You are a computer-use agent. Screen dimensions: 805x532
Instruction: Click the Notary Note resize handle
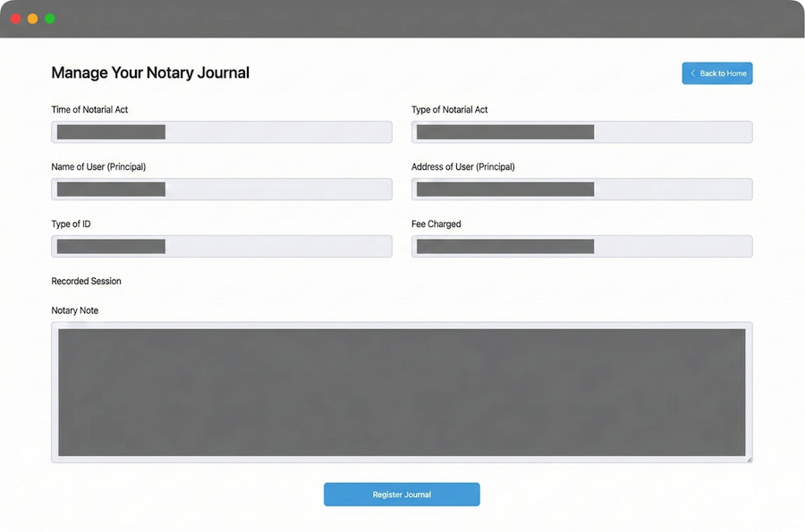[749, 459]
